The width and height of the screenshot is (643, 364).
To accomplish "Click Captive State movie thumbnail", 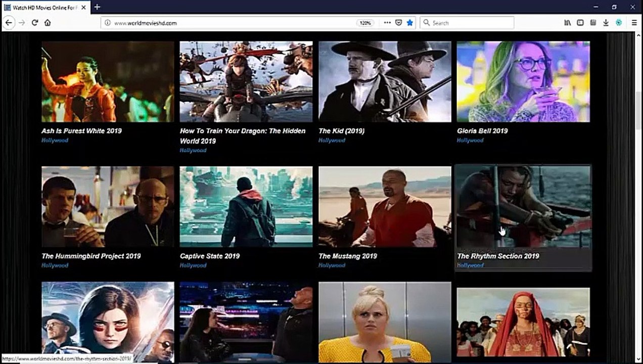I will 246,207.
